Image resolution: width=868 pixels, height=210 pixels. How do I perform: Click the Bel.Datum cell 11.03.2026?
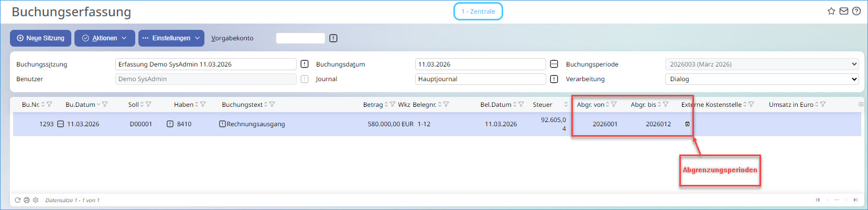tap(501, 124)
